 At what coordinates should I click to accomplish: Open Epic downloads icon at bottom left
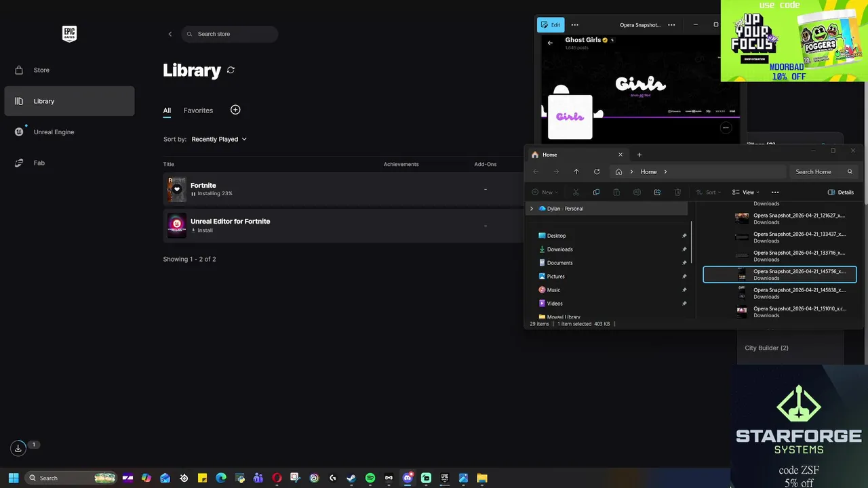(18, 448)
